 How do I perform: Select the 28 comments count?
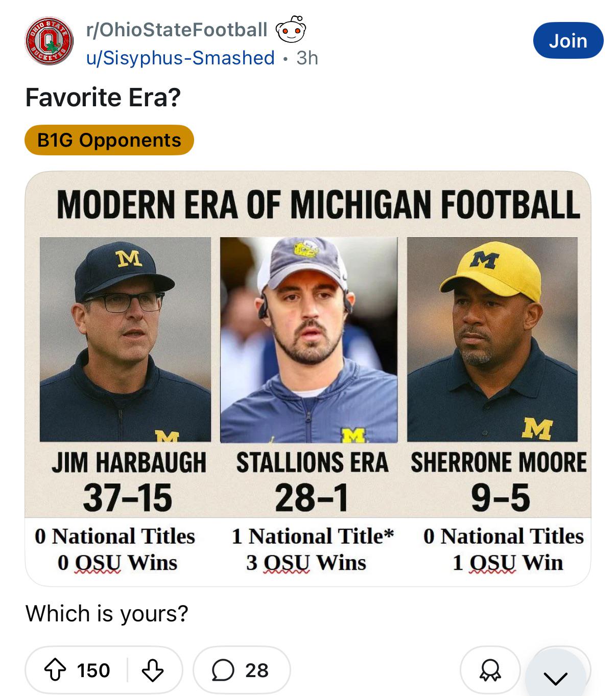point(256,670)
